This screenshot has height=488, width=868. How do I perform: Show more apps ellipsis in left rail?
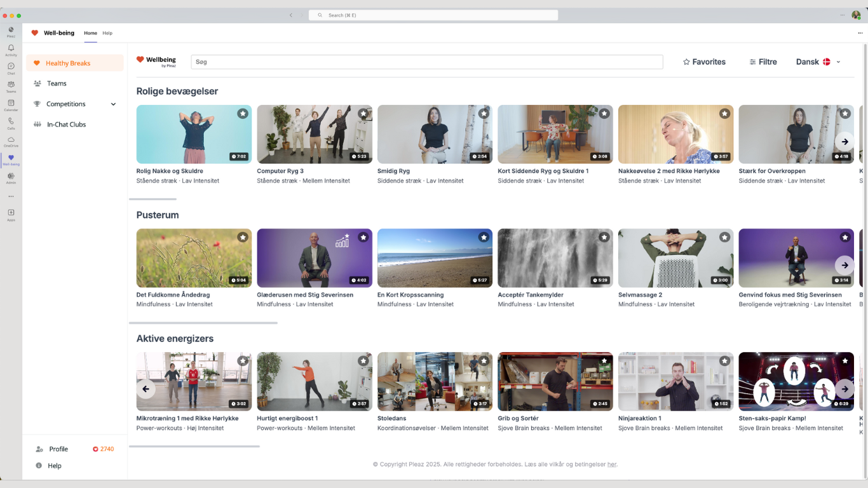pos(11,196)
